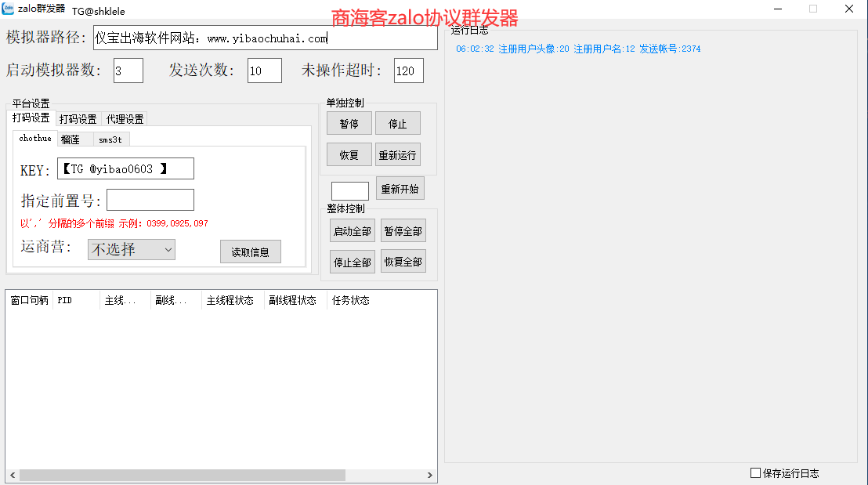The width and height of the screenshot is (868, 485).
Task: Tick the 保存运行日志 checkbox
Action: coord(755,472)
